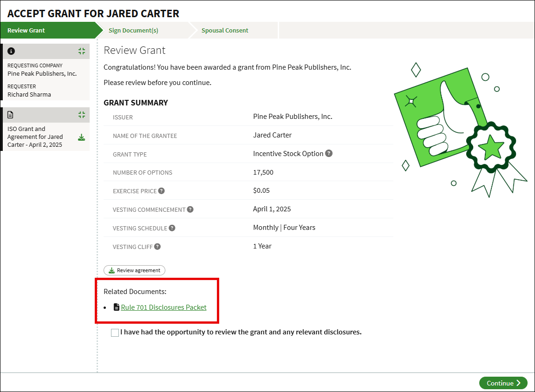Download the ISO Grant and Agreement file
This screenshot has width=535, height=392.
(81, 137)
